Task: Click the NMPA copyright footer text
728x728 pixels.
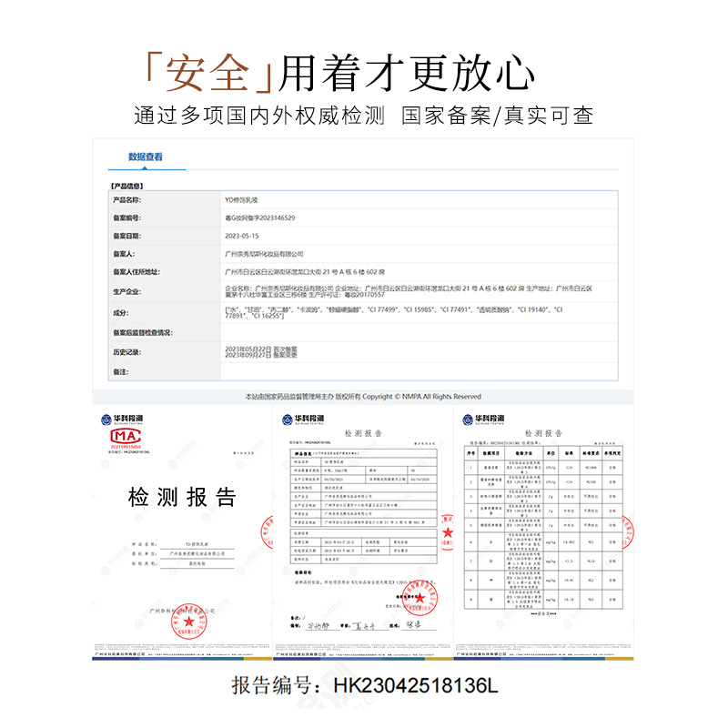Action: point(363,397)
